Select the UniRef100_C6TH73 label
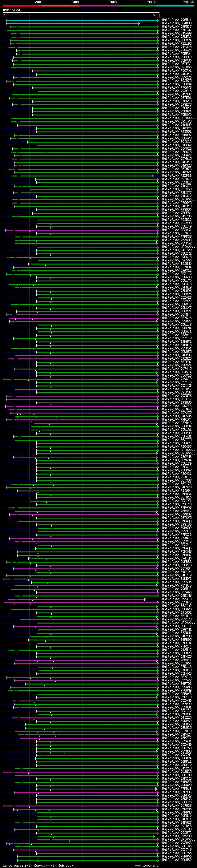The image size is (197, 868). [177, 169]
